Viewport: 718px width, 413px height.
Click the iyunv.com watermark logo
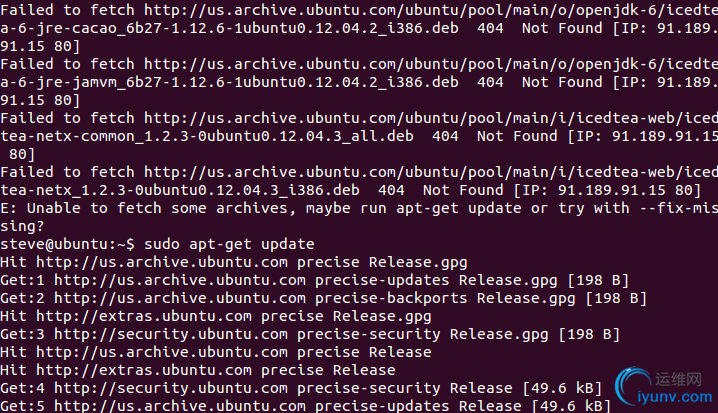(x=663, y=388)
